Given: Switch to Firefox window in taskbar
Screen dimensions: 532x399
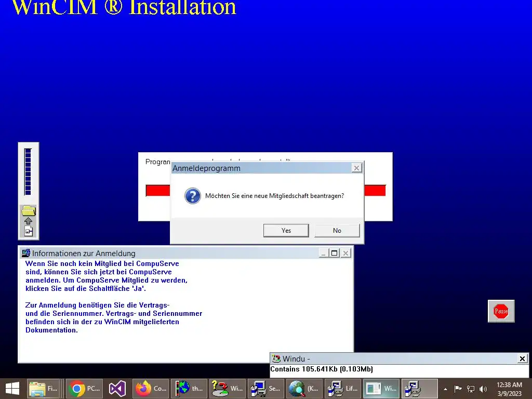Looking at the screenshot, I should coord(151,389).
